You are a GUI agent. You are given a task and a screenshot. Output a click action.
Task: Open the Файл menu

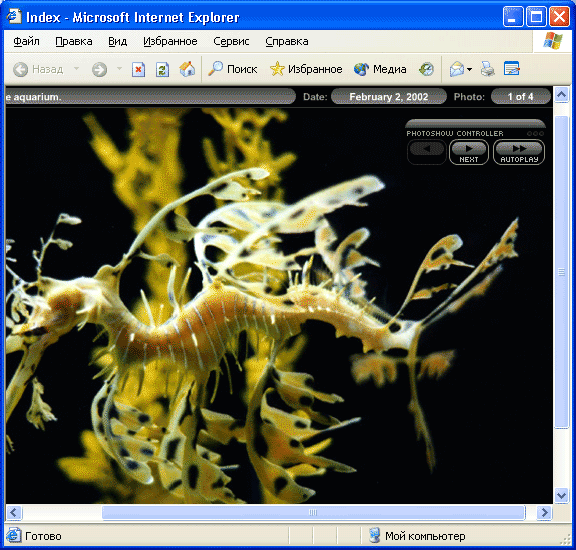26,42
